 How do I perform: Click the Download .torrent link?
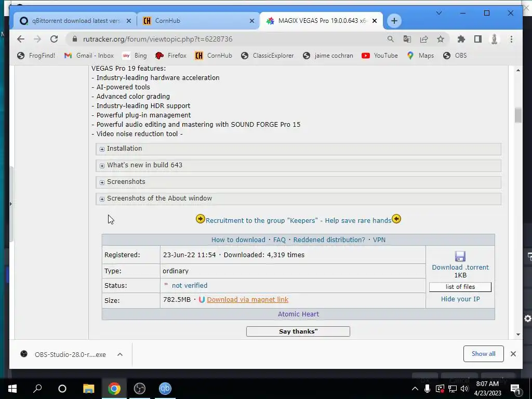(460, 268)
